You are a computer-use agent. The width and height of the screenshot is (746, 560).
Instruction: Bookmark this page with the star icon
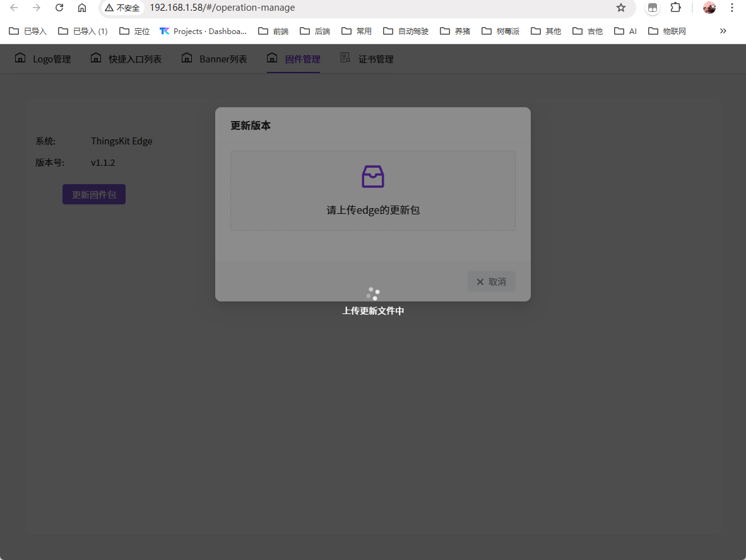coord(621,8)
